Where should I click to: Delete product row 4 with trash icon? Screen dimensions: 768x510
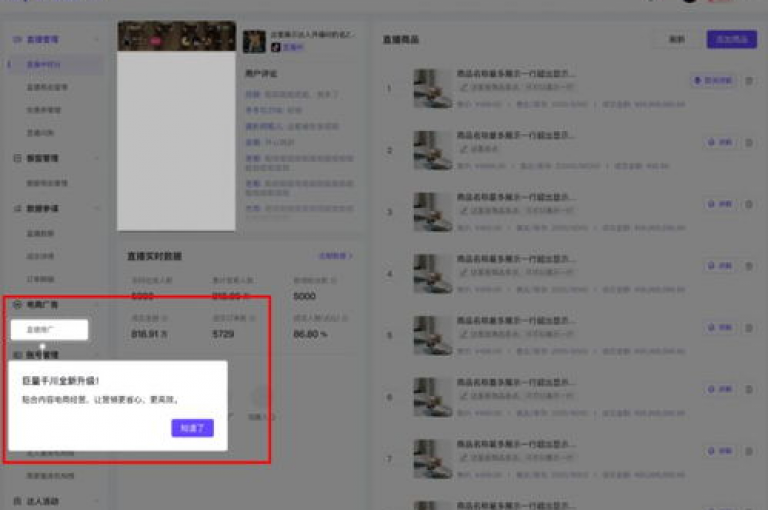749,266
